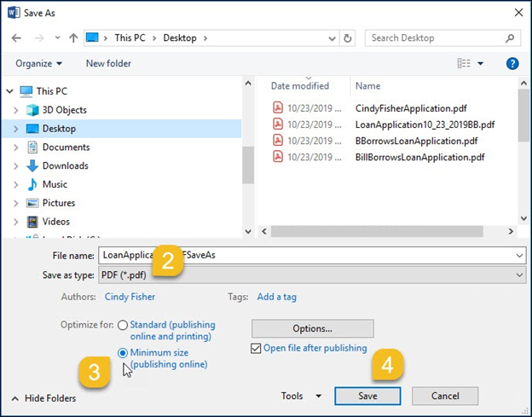Select This PC in navigation tree
532x417 pixels.
[52, 91]
